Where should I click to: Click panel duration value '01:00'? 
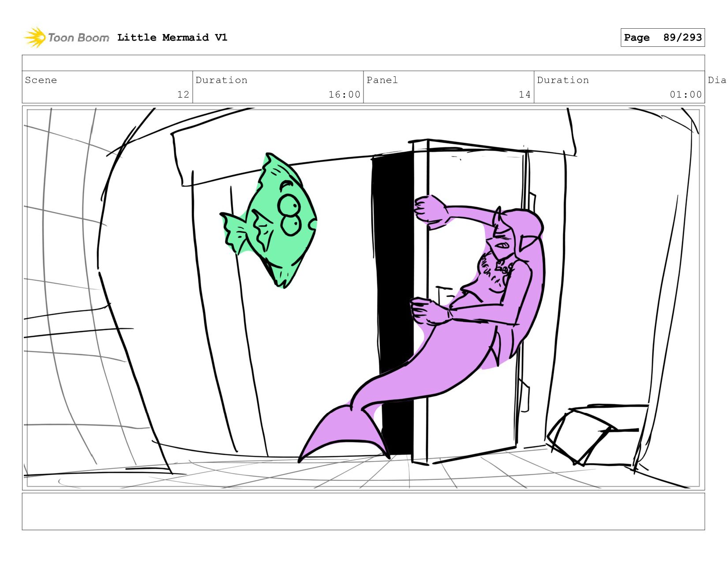tap(686, 94)
